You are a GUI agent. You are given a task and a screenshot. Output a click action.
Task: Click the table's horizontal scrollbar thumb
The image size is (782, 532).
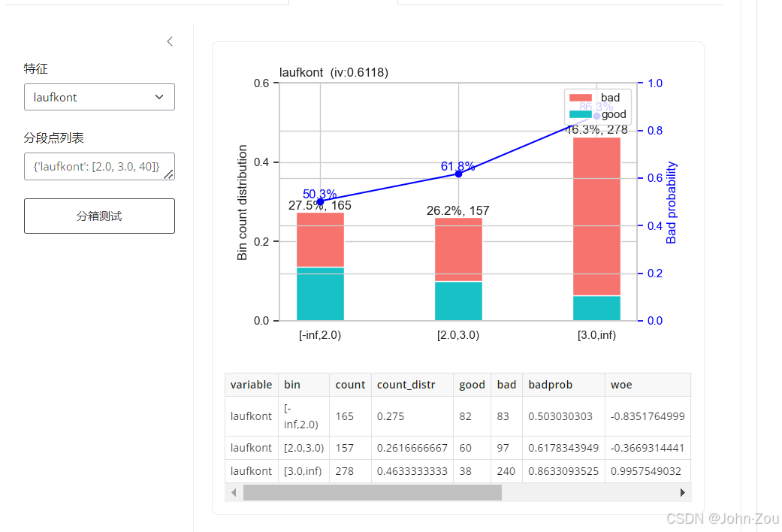pyautogui.click(x=372, y=493)
